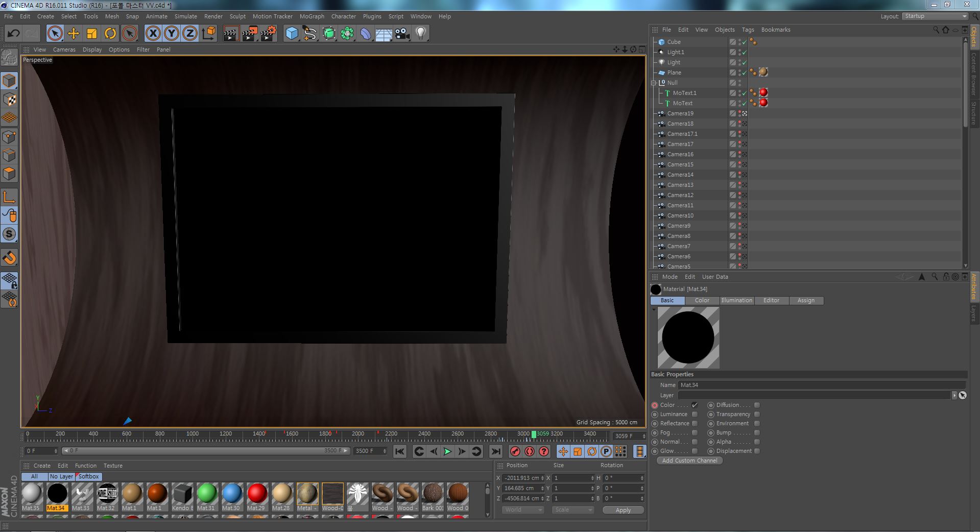Select the No Layer filter
Viewport: 980px width, 532px height.
click(x=61, y=476)
